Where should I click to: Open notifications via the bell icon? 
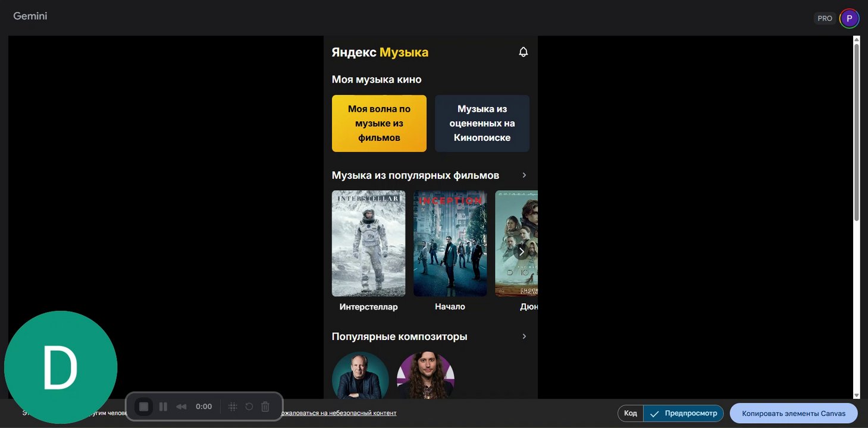[x=524, y=52]
